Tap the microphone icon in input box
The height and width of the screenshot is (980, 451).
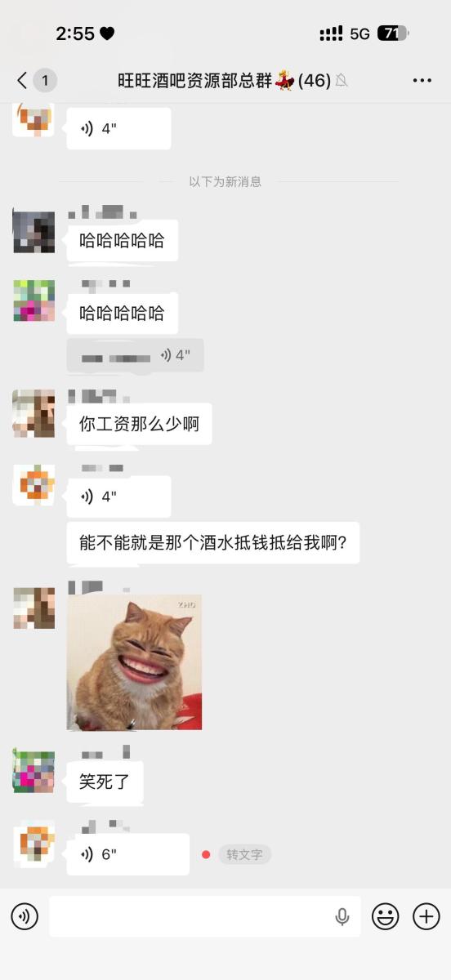[x=342, y=916]
